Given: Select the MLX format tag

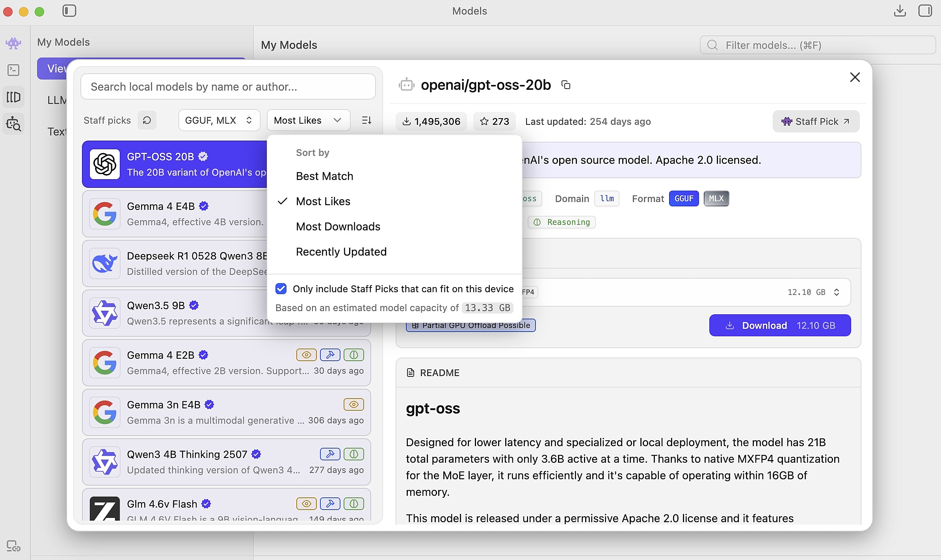Looking at the screenshot, I should [x=716, y=198].
